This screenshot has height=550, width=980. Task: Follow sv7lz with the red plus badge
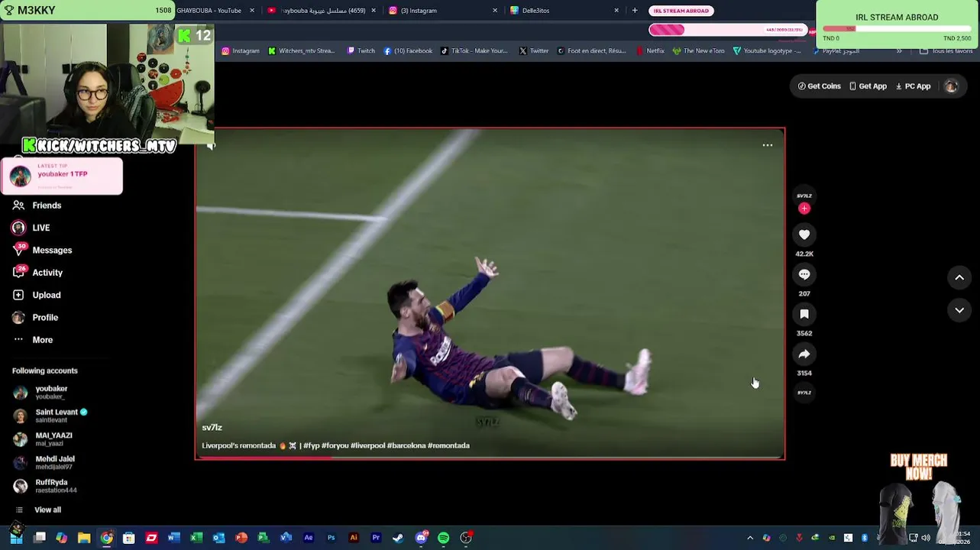pos(804,209)
